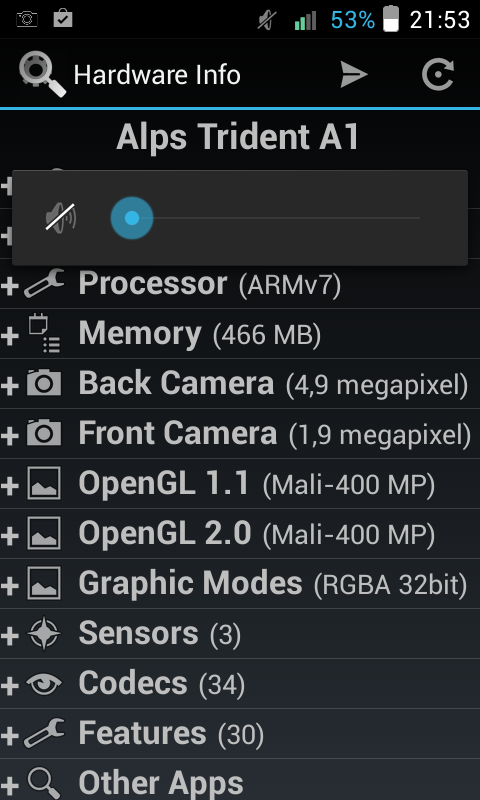Expand the Processor section plus sign
The height and width of the screenshot is (800, 480).
point(10,284)
